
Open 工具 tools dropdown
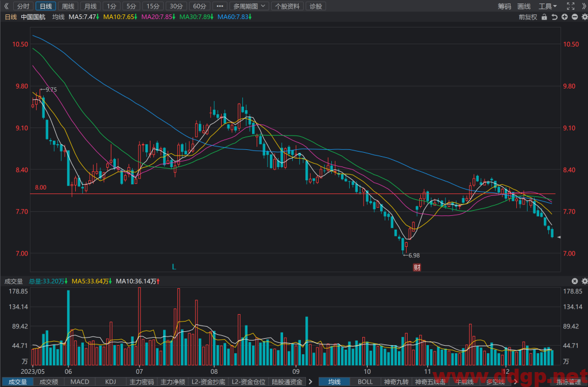click(547, 6)
